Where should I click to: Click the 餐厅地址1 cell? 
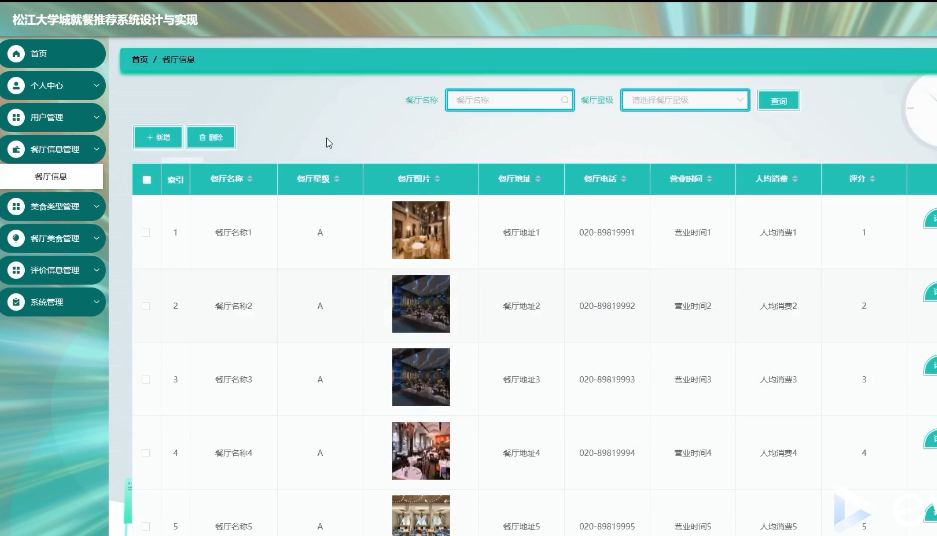click(521, 232)
